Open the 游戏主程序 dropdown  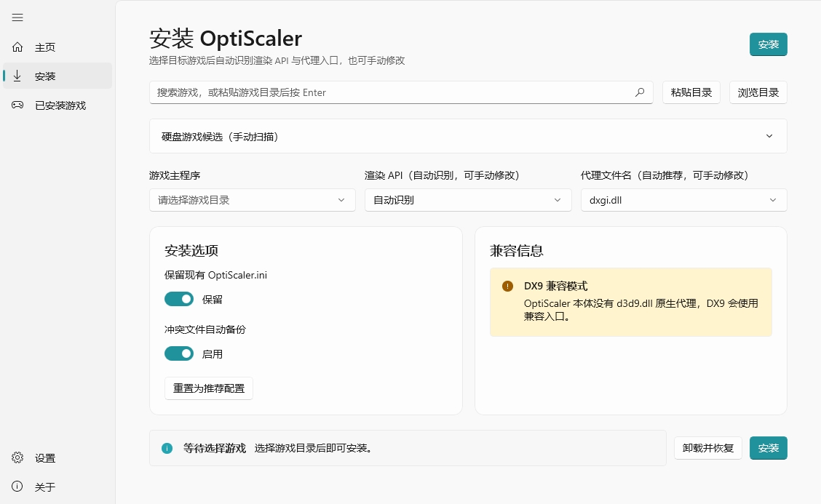[253, 200]
